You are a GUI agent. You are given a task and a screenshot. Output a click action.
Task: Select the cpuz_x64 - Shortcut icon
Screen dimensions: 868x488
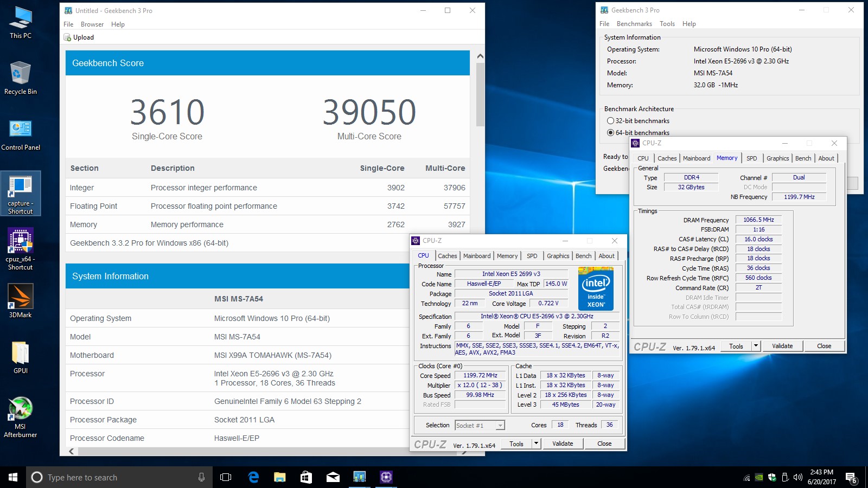(x=21, y=249)
